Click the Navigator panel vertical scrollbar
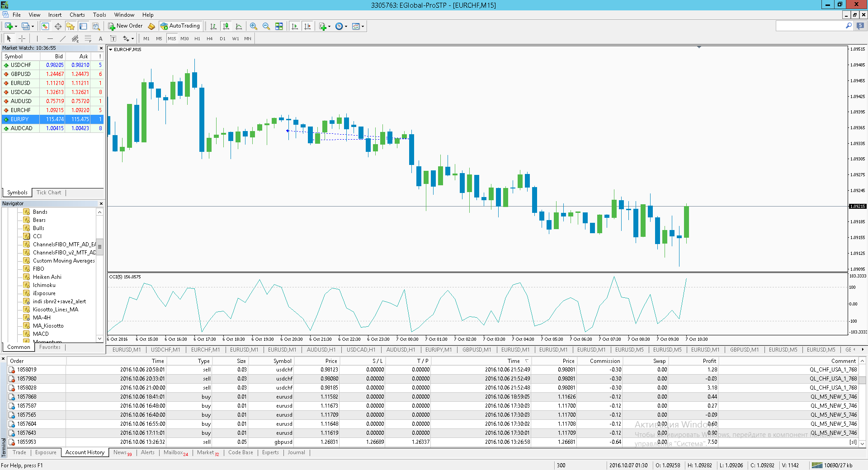This screenshot has height=470, width=868. (100, 275)
